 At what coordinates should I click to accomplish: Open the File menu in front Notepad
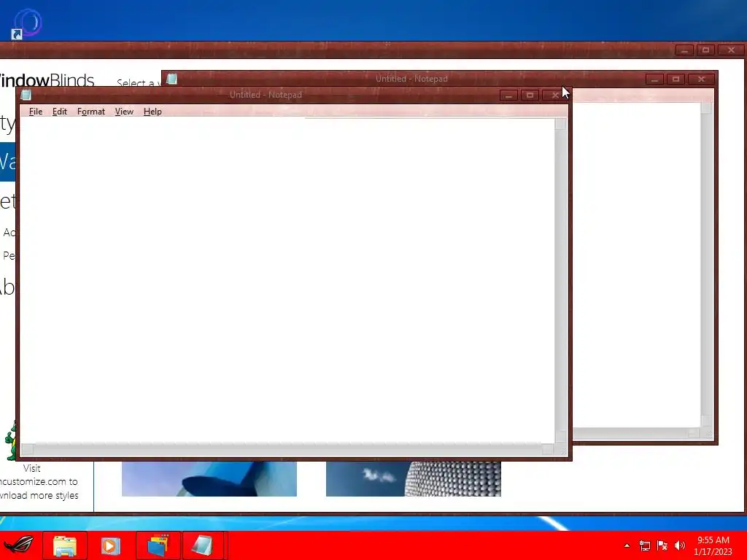tap(35, 112)
